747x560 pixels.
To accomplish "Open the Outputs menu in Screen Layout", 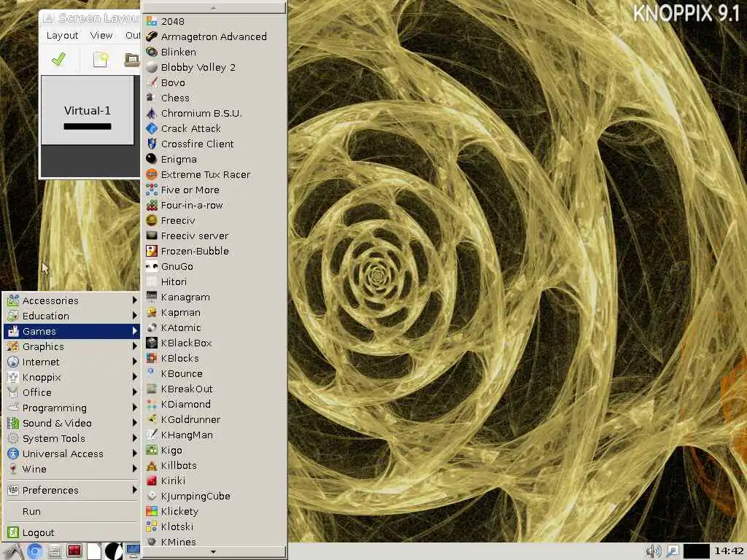I will point(133,35).
